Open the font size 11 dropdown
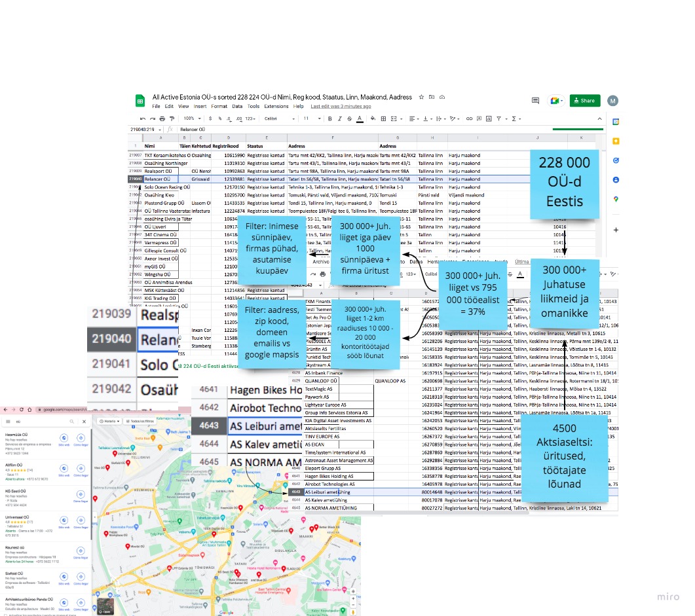The width and height of the screenshot is (695, 616). tap(312, 118)
